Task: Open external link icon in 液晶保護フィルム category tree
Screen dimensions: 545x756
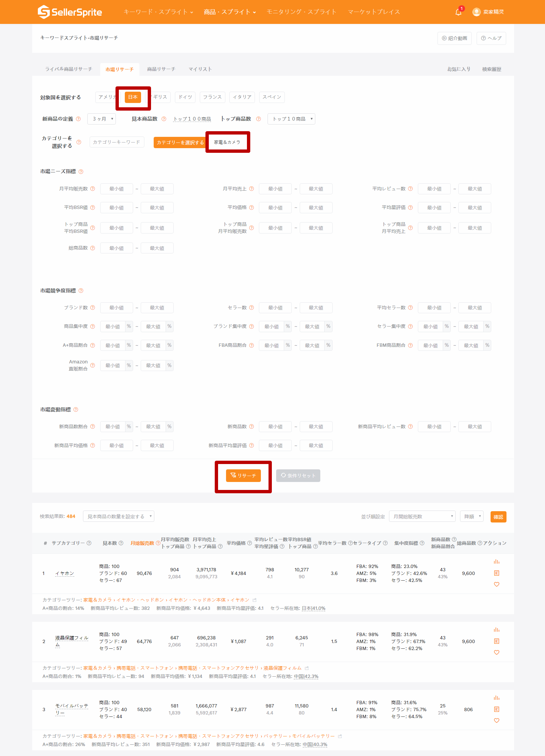Action: point(306,668)
